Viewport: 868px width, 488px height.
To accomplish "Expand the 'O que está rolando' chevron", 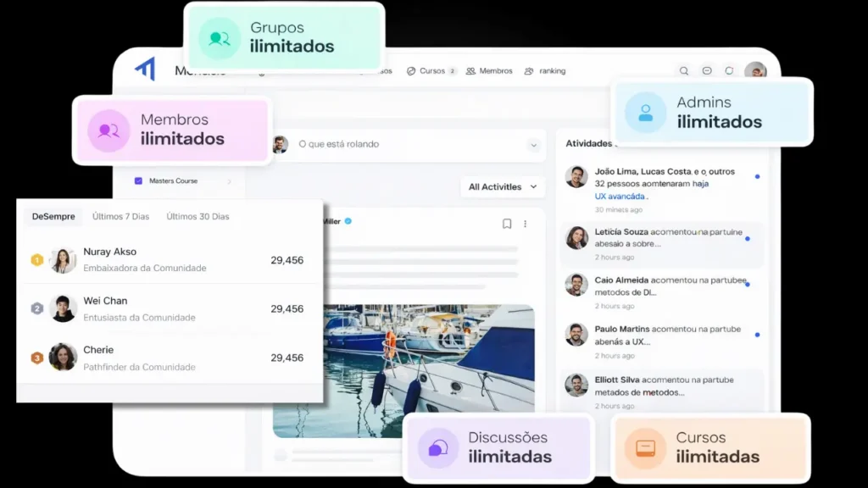I will tap(534, 145).
